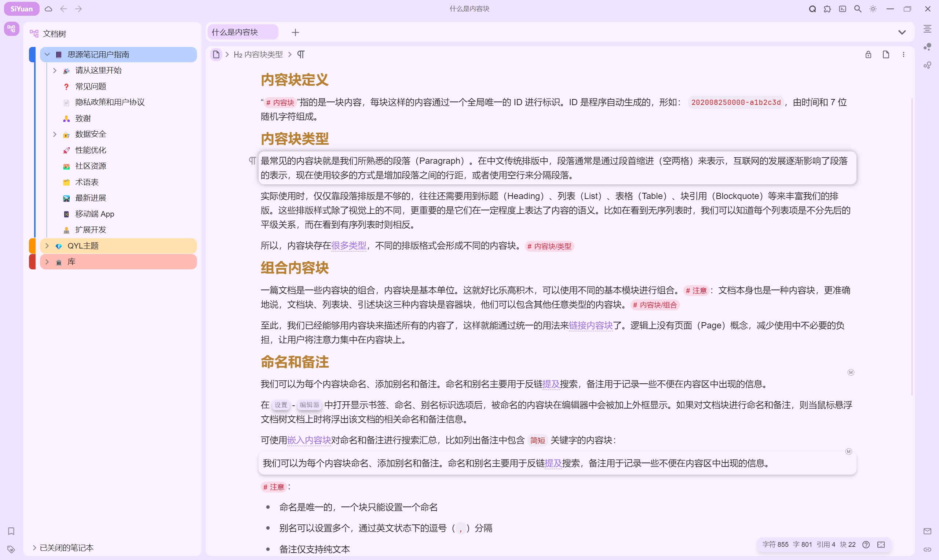Screen dimensions: 939x560
Task: Click the 很多类型 reference link
Action: coord(348,246)
